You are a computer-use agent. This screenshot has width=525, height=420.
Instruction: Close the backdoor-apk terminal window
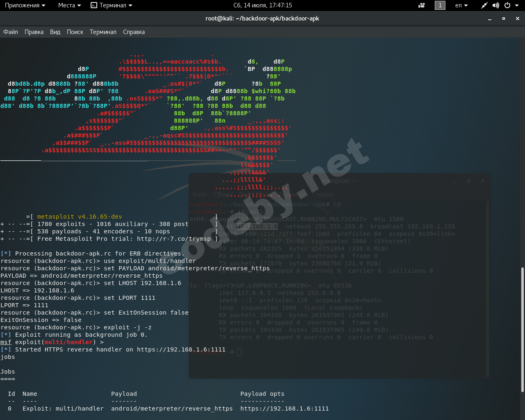[x=518, y=18]
